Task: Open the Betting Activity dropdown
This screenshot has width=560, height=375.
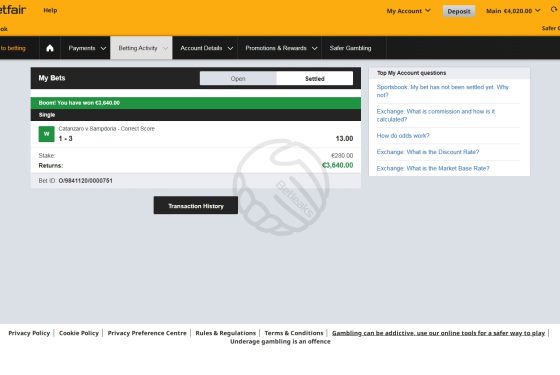Action: pyautogui.click(x=141, y=48)
